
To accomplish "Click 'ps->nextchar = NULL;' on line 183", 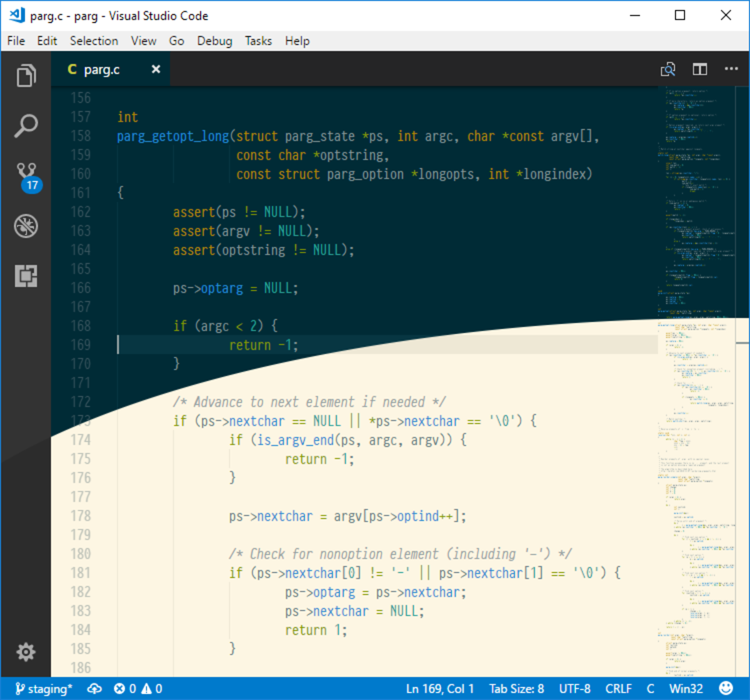I will point(354,611).
